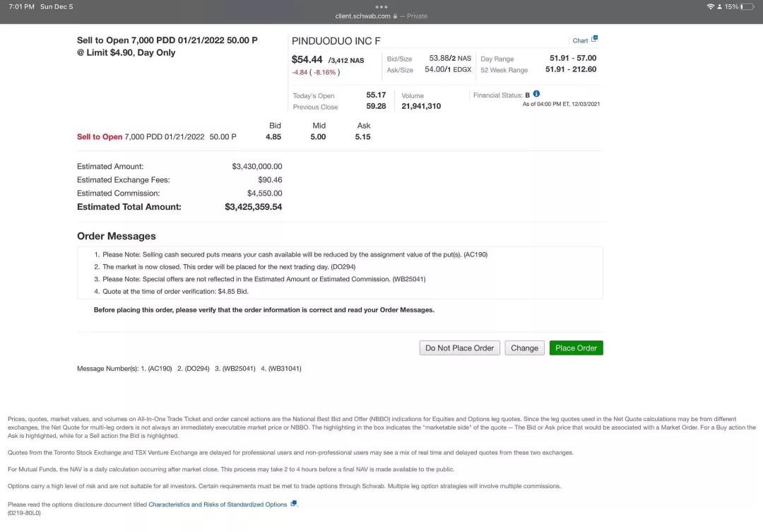Click the Estimated Total Amount value
Image resolution: width=763 pixels, height=532 pixels.
[x=253, y=207]
